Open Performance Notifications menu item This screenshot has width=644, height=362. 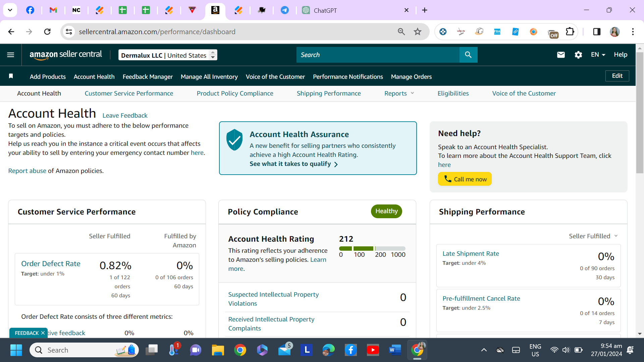(348, 76)
